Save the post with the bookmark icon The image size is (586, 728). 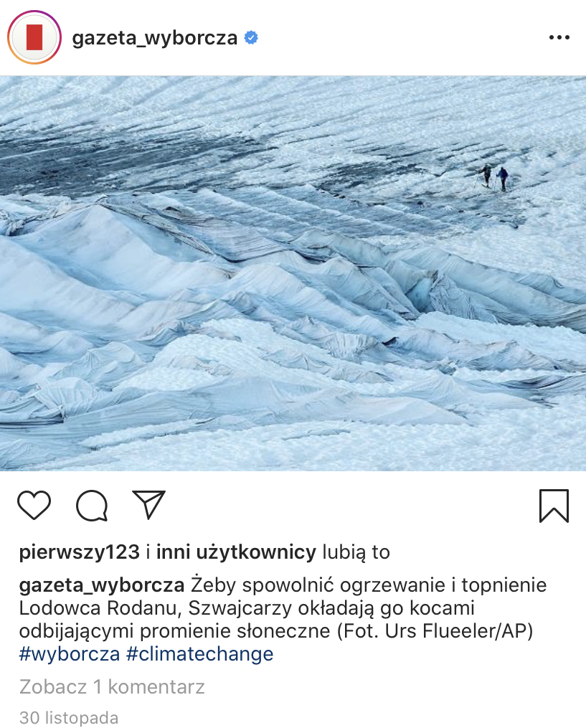554,506
